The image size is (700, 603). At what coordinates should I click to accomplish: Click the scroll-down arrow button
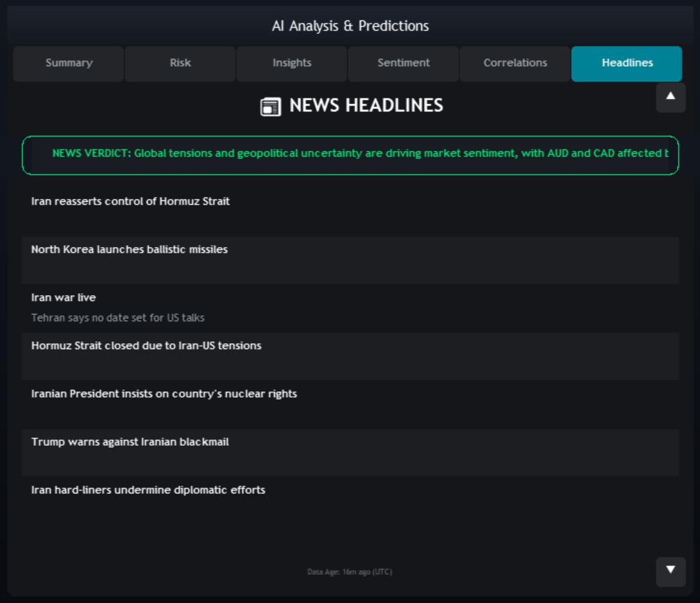tap(670, 571)
